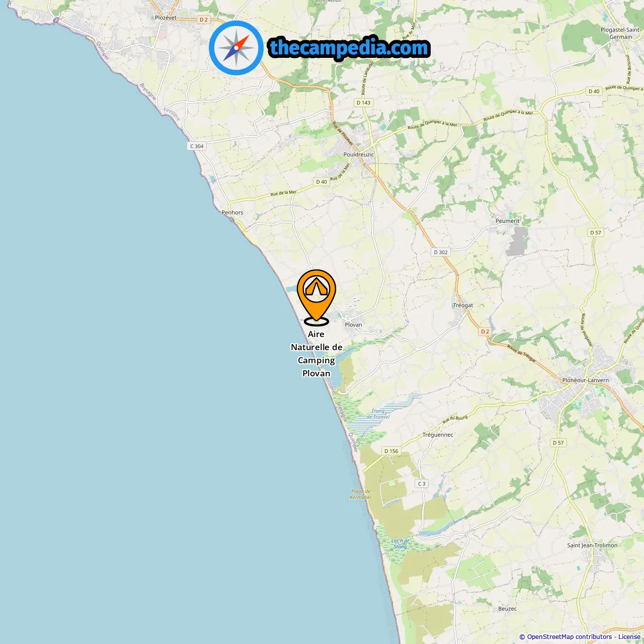Viewport: 644px width, 644px height.
Task: Click the Pouldreuzic town label
Action: click(359, 155)
